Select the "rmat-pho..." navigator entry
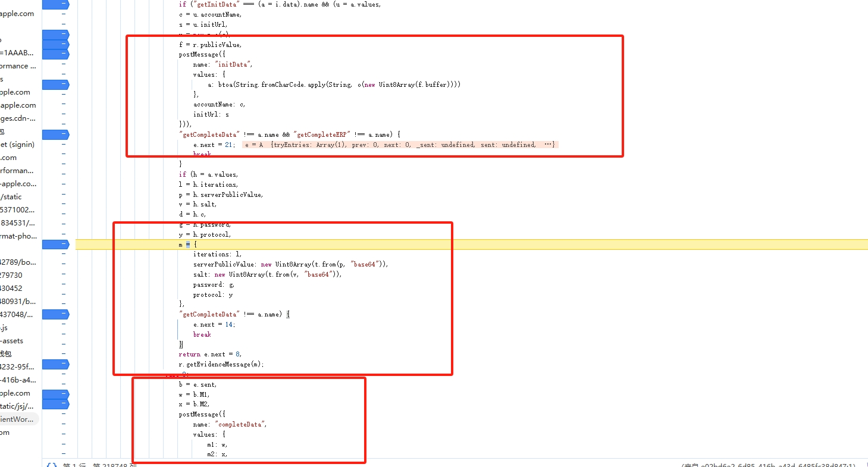 coord(18,236)
